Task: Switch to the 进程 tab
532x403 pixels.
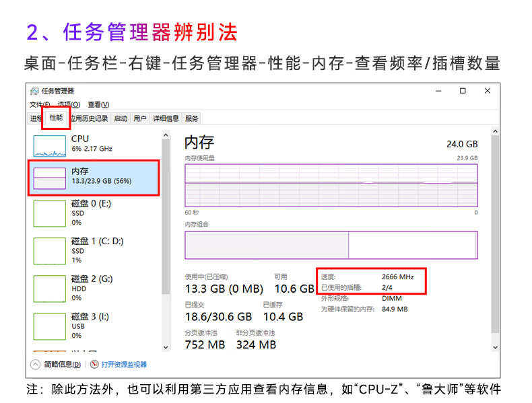Action: click(36, 118)
